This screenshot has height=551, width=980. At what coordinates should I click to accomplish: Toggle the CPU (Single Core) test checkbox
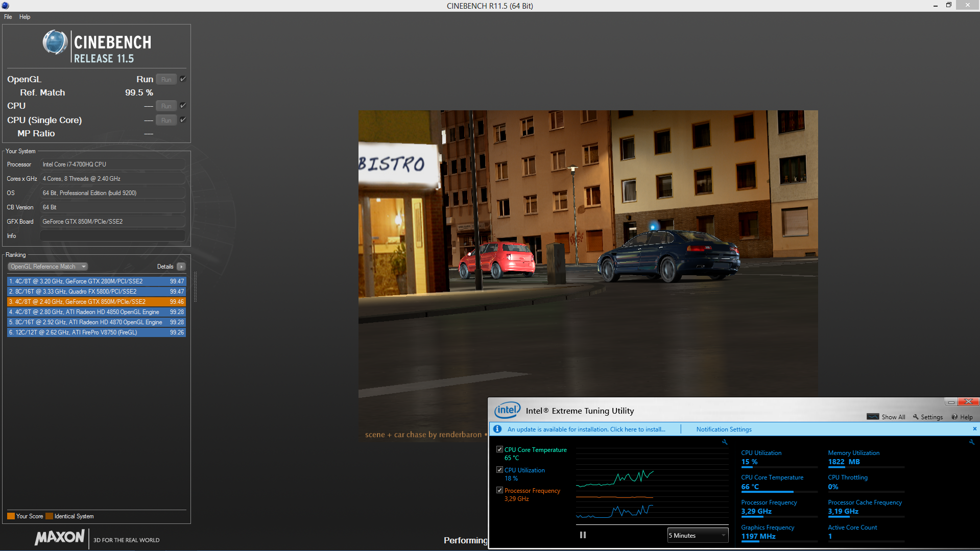tap(183, 120)
